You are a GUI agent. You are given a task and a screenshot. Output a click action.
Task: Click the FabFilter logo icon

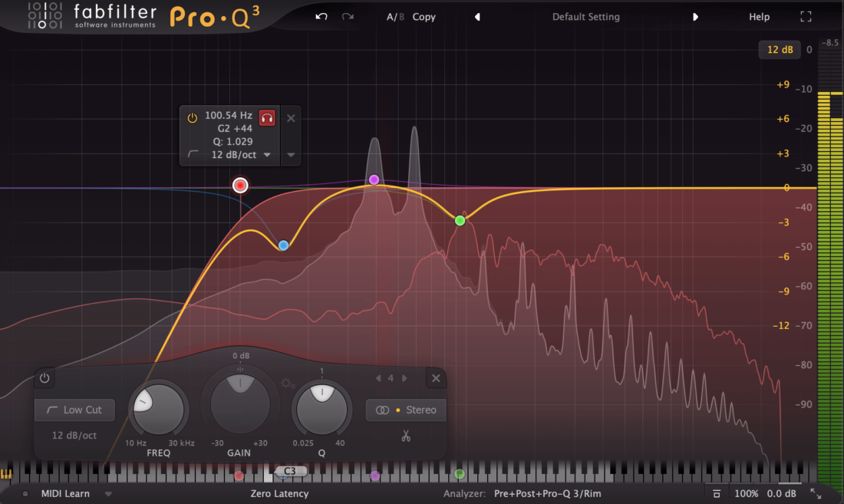tap(45, 15)
